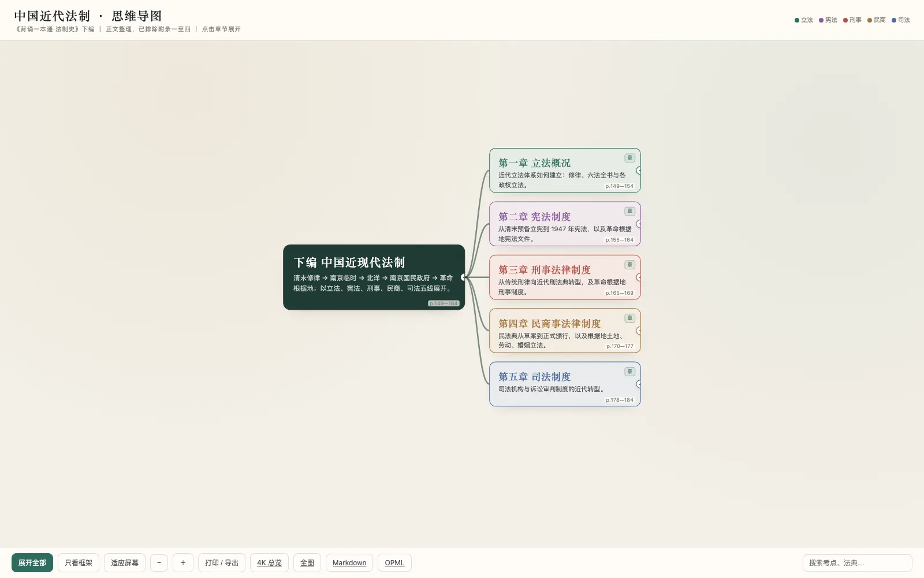Click the 只看框架 button
The height and width of the screenshot is (578, 924).
(79, 562)
